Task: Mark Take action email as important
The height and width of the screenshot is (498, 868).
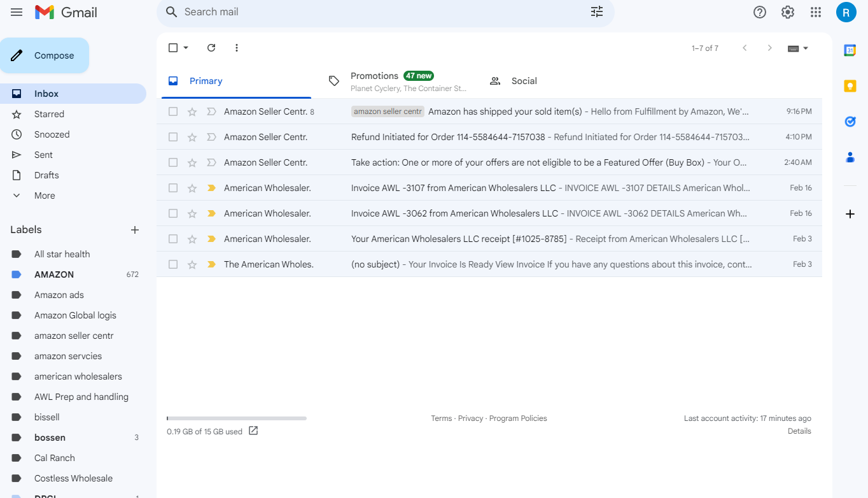Action: (x=211, y=162)
